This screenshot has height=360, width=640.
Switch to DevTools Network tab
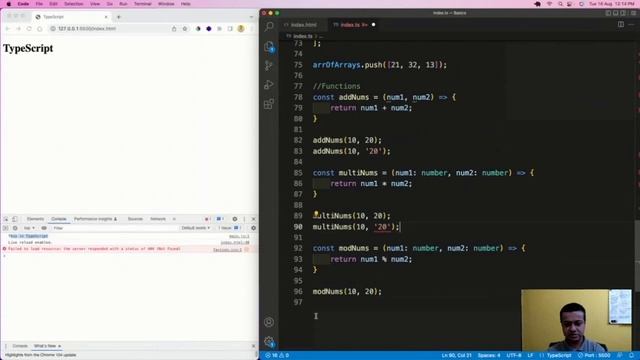click(158, 219)
